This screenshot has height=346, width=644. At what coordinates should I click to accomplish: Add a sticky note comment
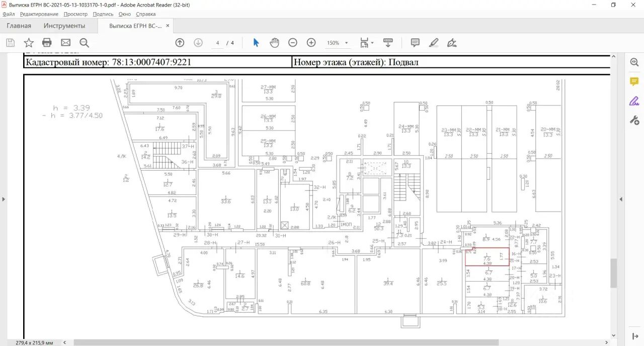[415, 43]
